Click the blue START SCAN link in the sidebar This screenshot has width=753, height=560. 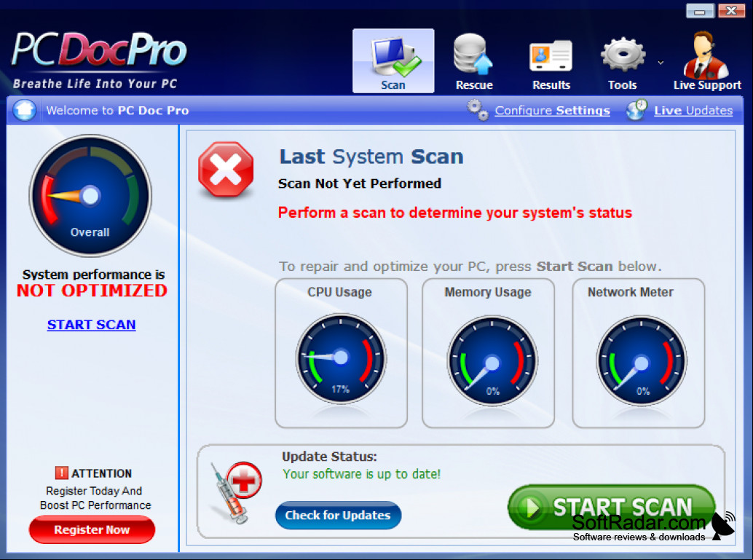pos(91,325)
